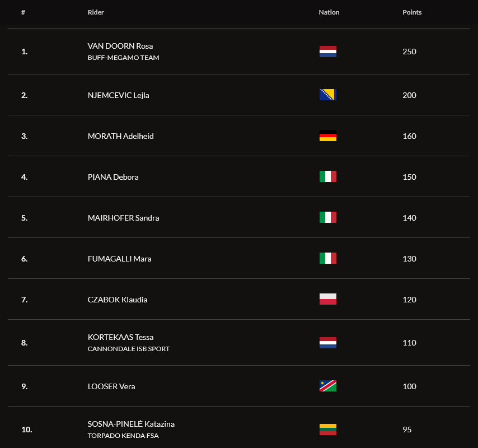Click the Italian flag beside Piana Debora
Viewport: 478px width, 448px height.
tap(327, 176)
